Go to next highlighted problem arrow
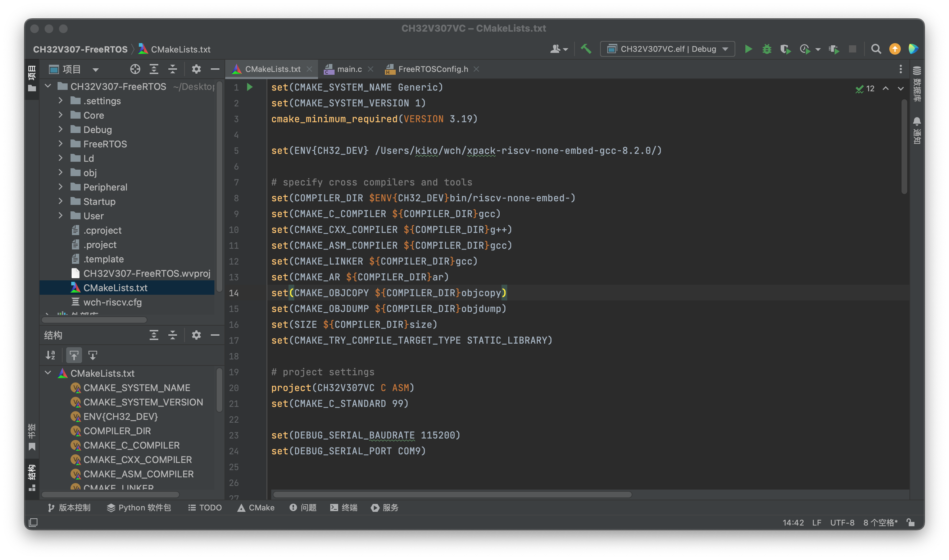This screenshot has height=560, width=949. pos(901,88)
